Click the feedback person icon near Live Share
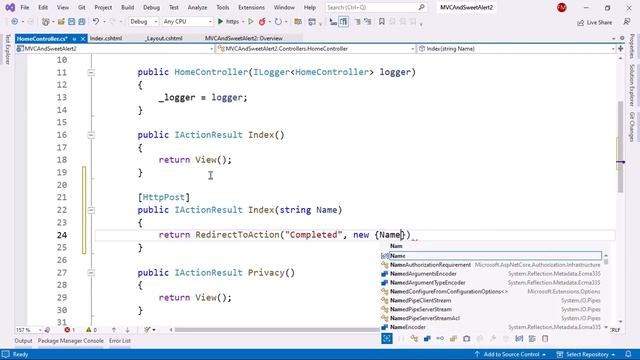Viewport: 640px width, 360px height. tap(627, 22)
